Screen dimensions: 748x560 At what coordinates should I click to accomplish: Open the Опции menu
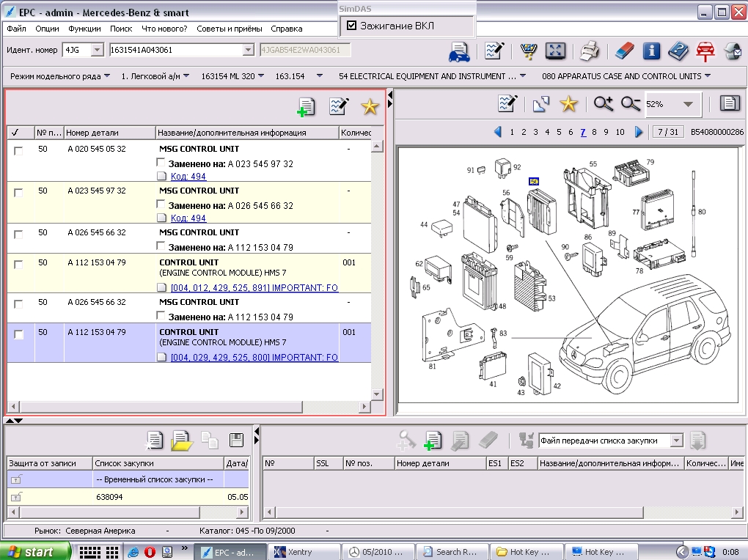pyautogui.click(x=47, y=29)
